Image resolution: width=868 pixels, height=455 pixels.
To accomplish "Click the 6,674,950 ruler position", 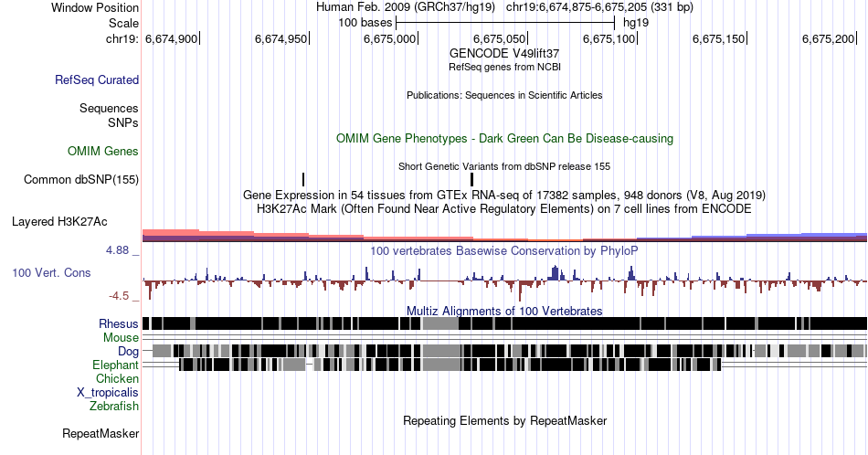I will [281, 38].
